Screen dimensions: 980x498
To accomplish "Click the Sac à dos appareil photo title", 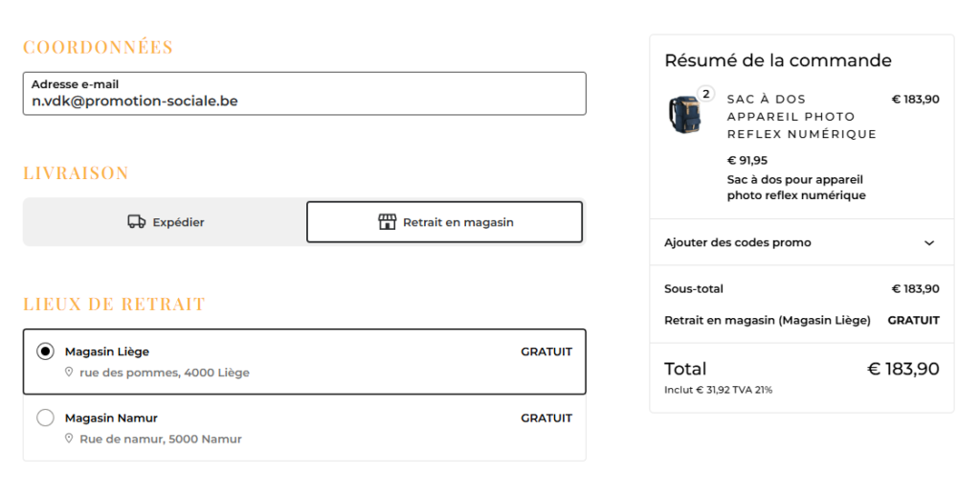I will pyautogui.click(x=802, y=117).
